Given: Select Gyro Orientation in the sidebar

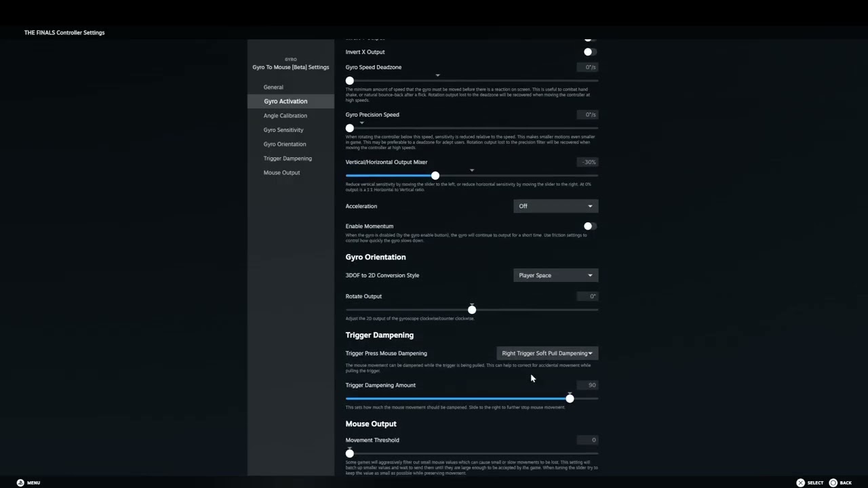Looking at the screenshot, I should click(x=290, y=144).
